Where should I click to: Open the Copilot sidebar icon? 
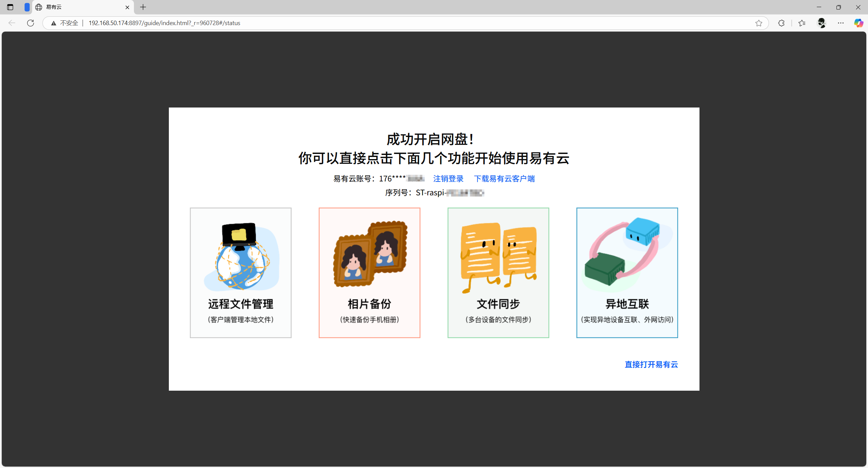[858, 23]
